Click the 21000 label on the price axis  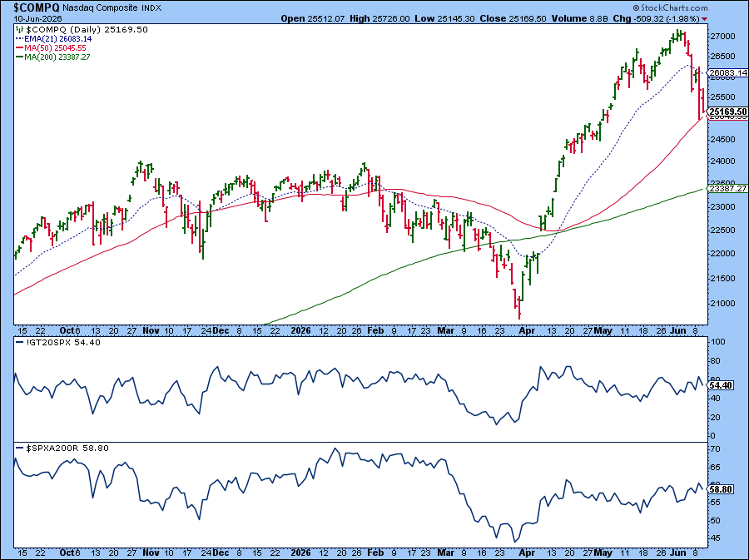click(x=722, y=304)
